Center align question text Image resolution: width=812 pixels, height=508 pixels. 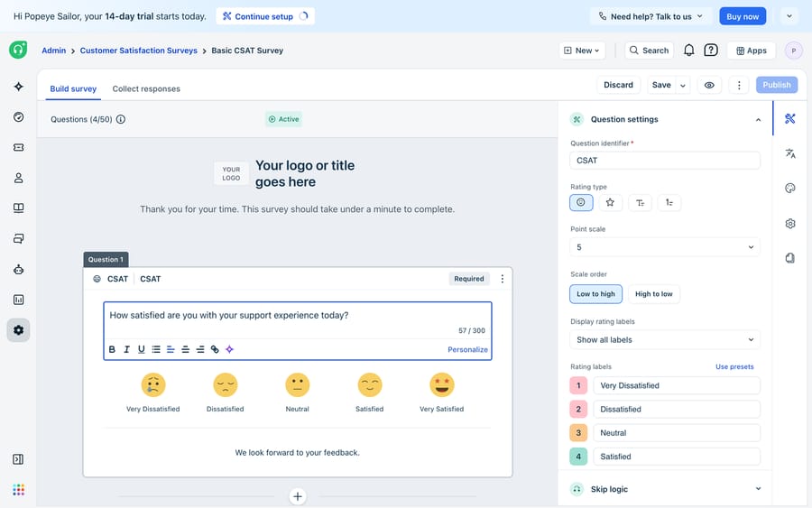tap(185, 349)
